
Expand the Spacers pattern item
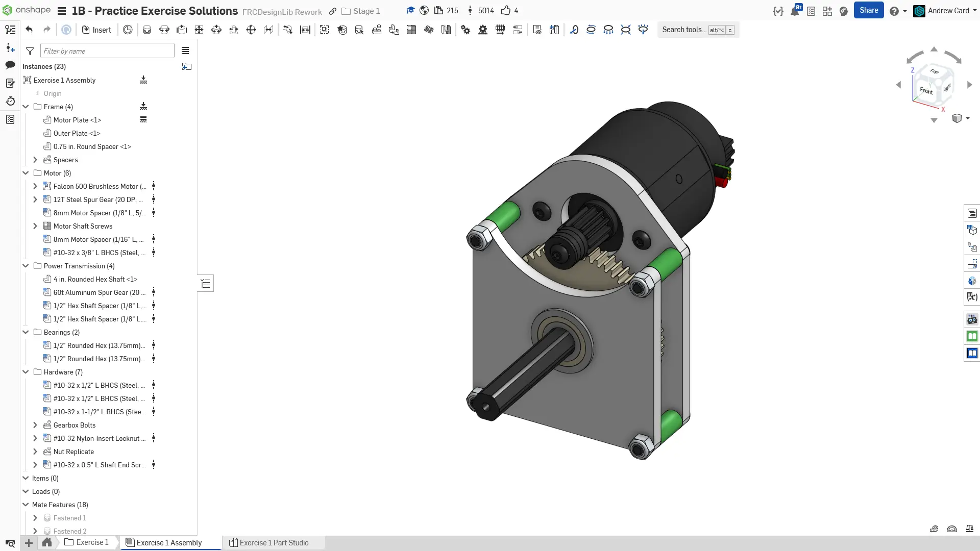click(x=35, y=160)
